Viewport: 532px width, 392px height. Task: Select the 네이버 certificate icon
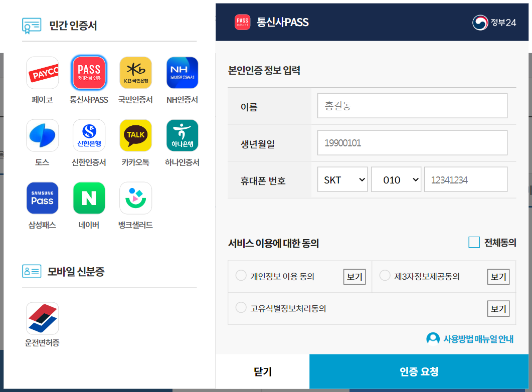pos(89,198)
